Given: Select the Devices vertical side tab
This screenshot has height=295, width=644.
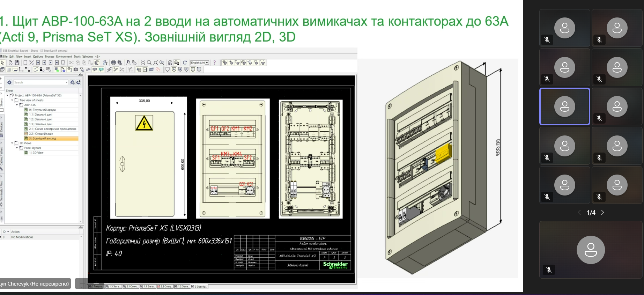Looking at the screenshot, I should [1, 127].
